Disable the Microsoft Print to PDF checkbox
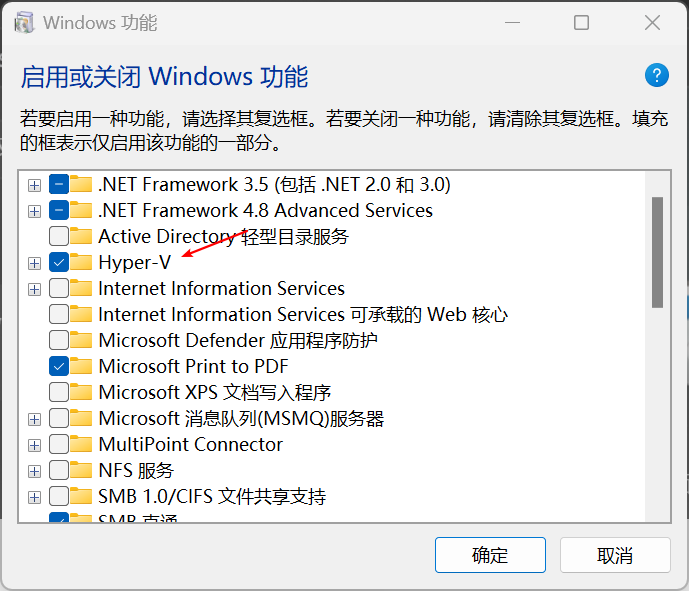This screenshot has width=689, height=591. pos(59,366)
